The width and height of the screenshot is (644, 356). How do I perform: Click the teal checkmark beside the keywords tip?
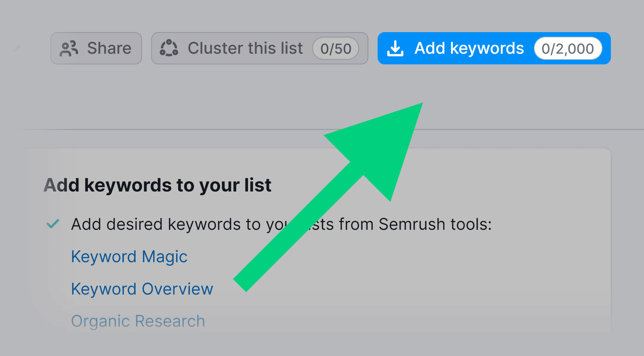point(53,224)
